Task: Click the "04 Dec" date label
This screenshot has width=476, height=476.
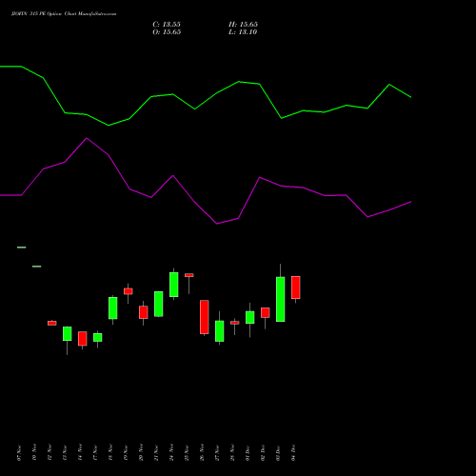Action: [294, 452]
